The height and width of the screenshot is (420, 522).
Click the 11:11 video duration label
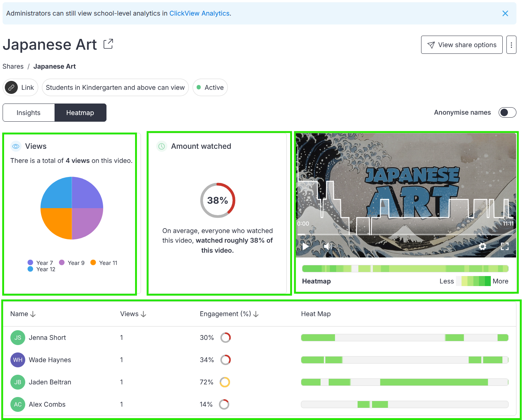[508, 224]
